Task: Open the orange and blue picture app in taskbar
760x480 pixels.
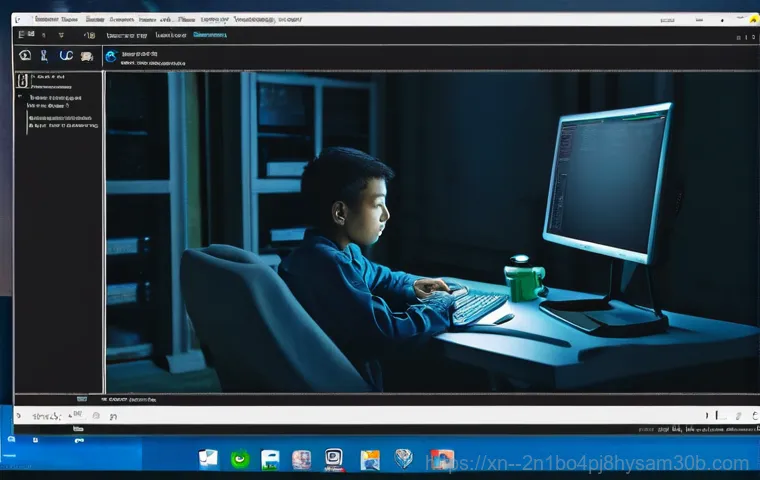Action: pyautogui.click(x=370, y=460)
